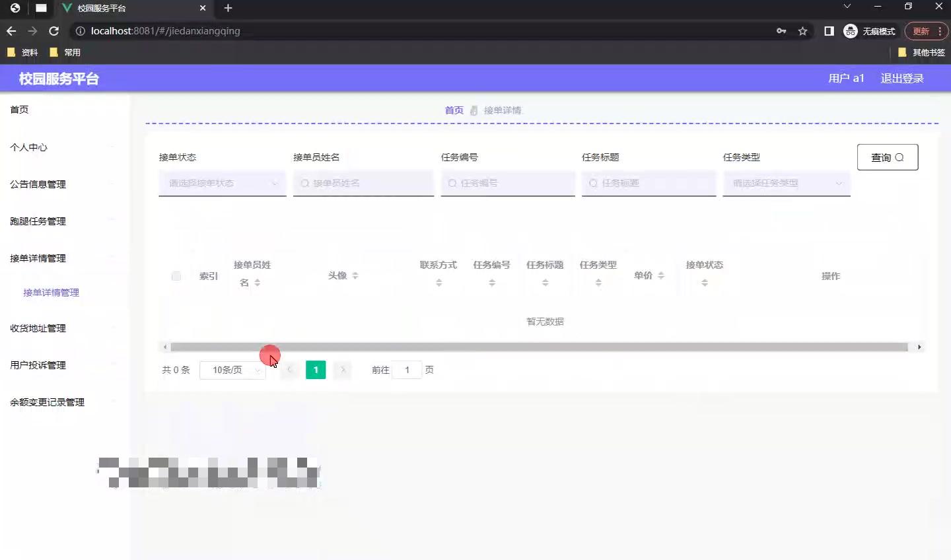This screenshot has height=560, width=951.
Task: Sort table by 任务类型 column
Action: 598,283
